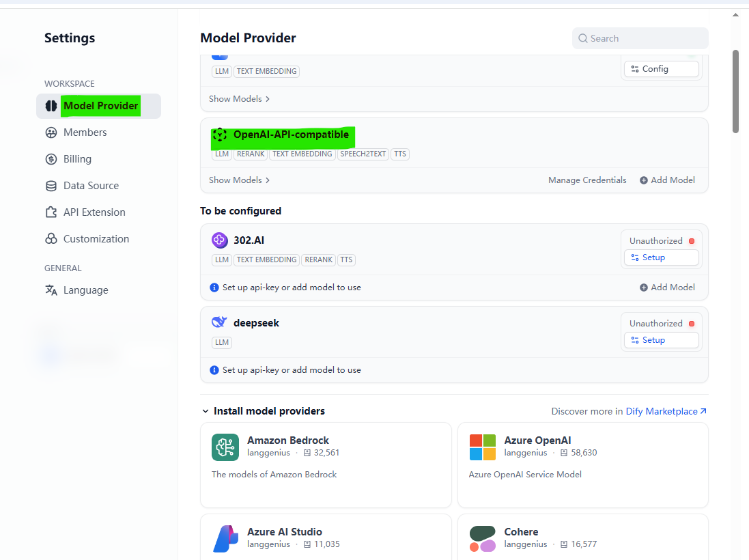This screenshot has height=560, width=749.
Task: Click the LLM tag under deepseek
Action: [222, 343]
